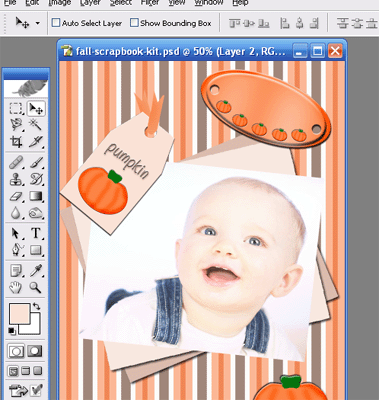Select the Eraser tool
This screenshot has height=400, width=379.
tap(16, 196)
